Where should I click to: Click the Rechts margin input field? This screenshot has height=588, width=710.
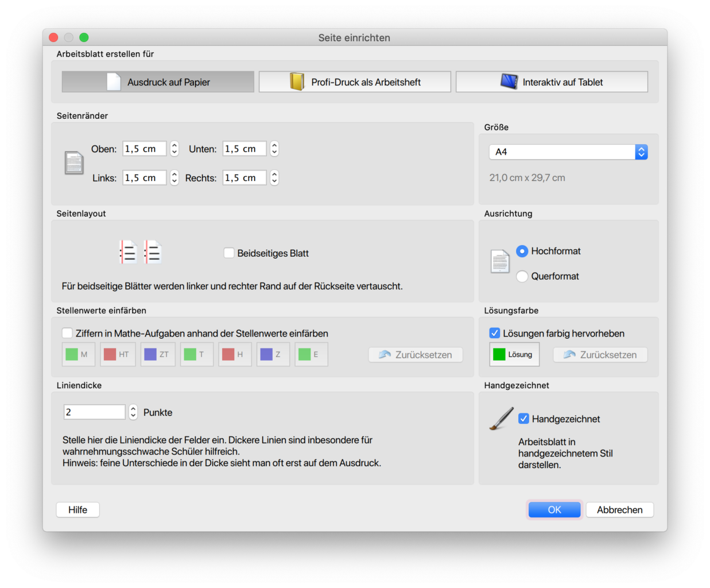245,178
